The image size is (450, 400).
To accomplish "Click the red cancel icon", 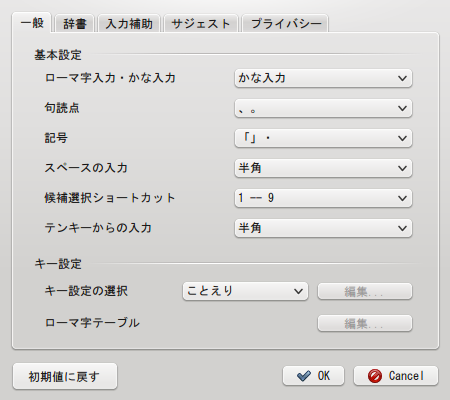I will coord(375,376).
